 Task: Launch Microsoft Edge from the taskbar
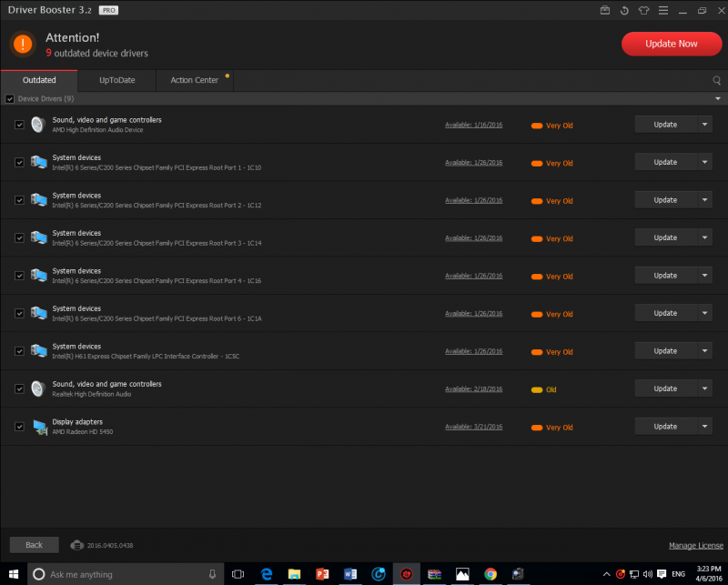point(267,574)
